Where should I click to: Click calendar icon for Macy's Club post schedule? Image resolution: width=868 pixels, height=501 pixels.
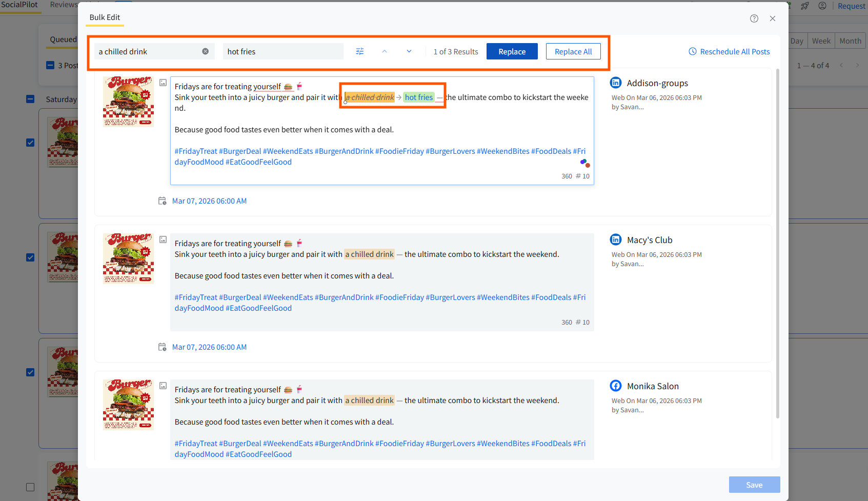click(163, 347)
